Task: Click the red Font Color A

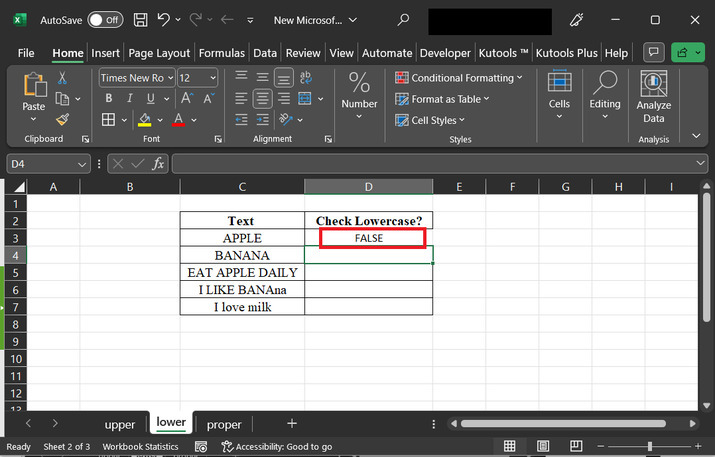Action: [178, 120]
